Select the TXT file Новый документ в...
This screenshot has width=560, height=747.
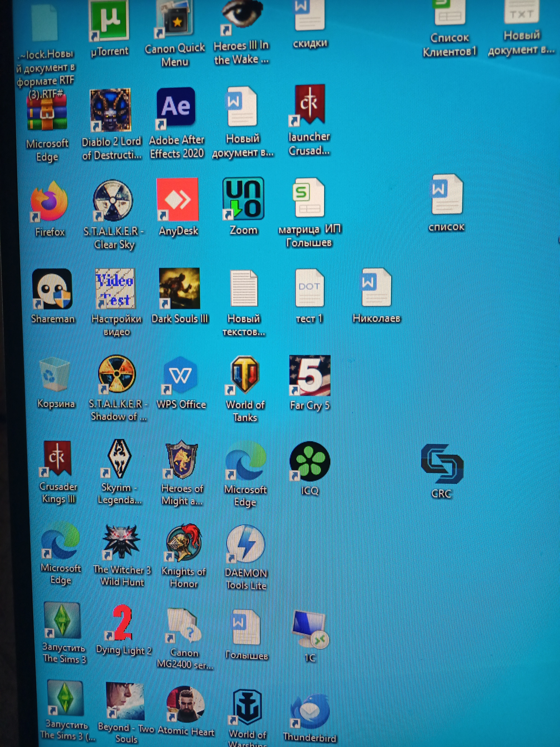coord(522,12)
